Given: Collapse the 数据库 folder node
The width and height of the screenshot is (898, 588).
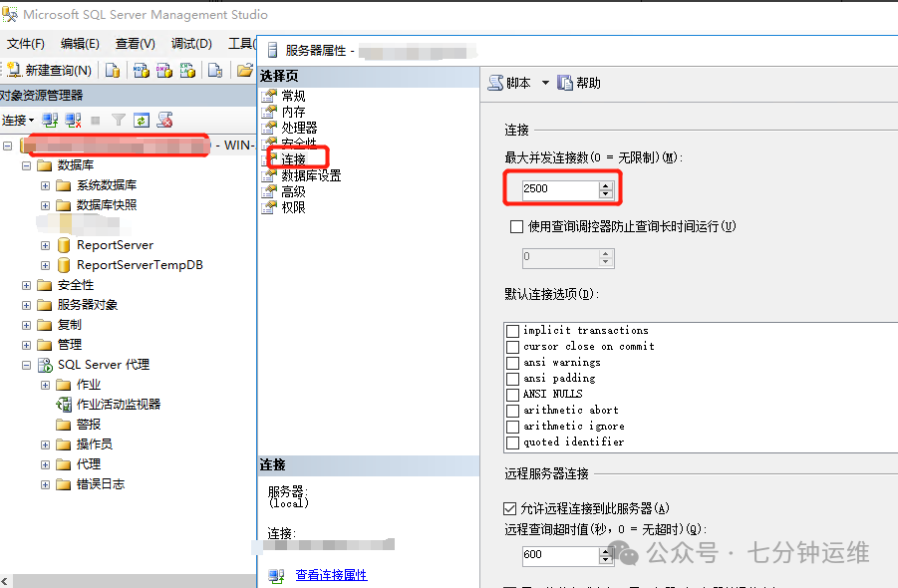Looking at the screenshot, I should point(26,166).
